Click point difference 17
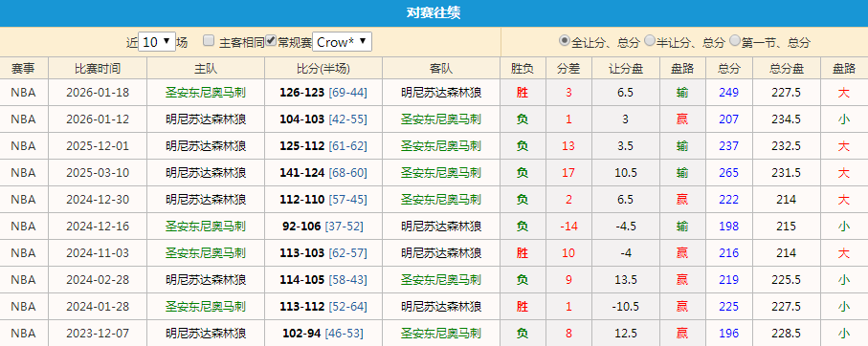 568,172
